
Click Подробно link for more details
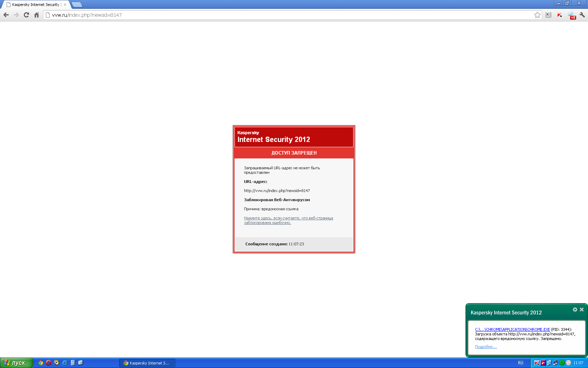tap(485, 347)
